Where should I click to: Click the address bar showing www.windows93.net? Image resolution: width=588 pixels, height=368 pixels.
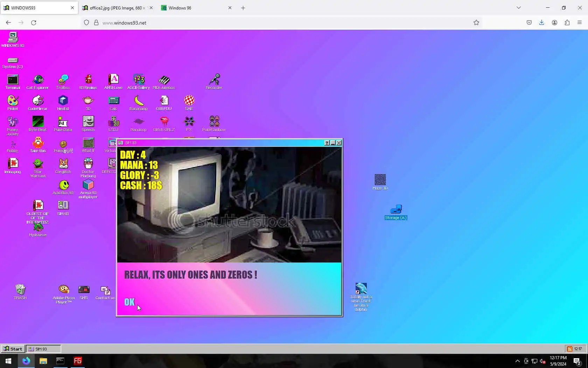click(280, 22)
